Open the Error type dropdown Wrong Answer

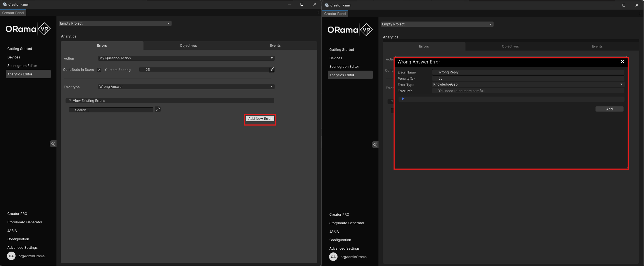pos(186,87)
